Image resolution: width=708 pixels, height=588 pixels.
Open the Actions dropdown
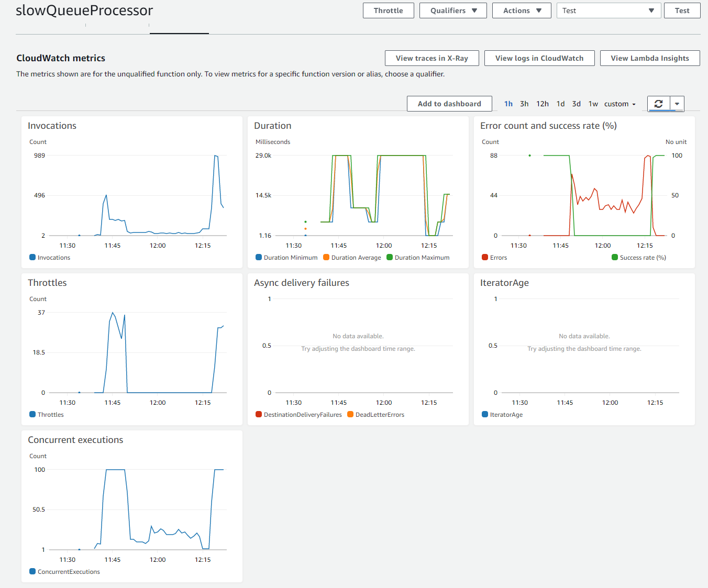point(521,10)
